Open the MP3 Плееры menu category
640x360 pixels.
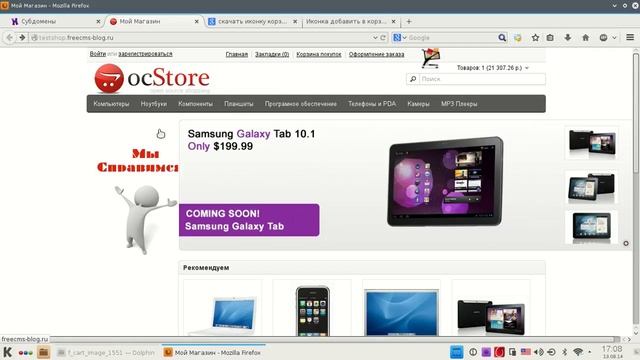(x=459, y=104)
